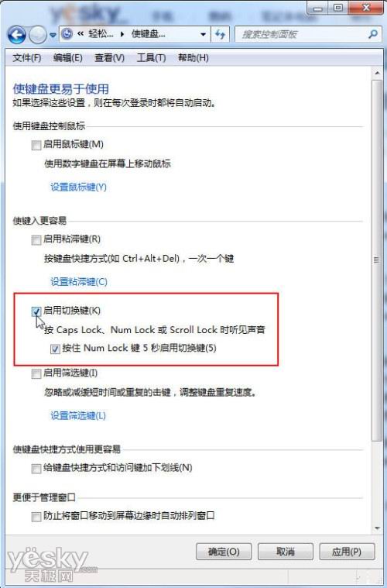Open the 设置筛选键(L) link
The width and height of the screenshot is (387, 588).
[x=78, y=415]
